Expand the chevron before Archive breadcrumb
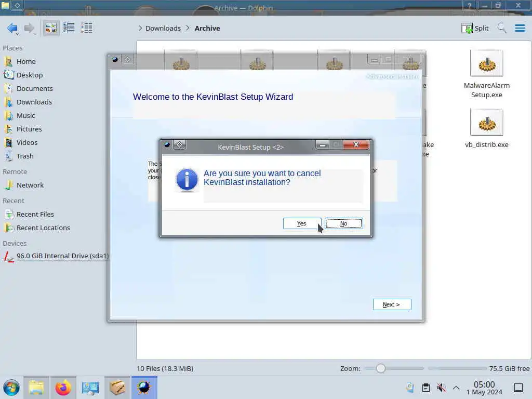Viewport: 532px width, 399px height. (x=188, y=28)
